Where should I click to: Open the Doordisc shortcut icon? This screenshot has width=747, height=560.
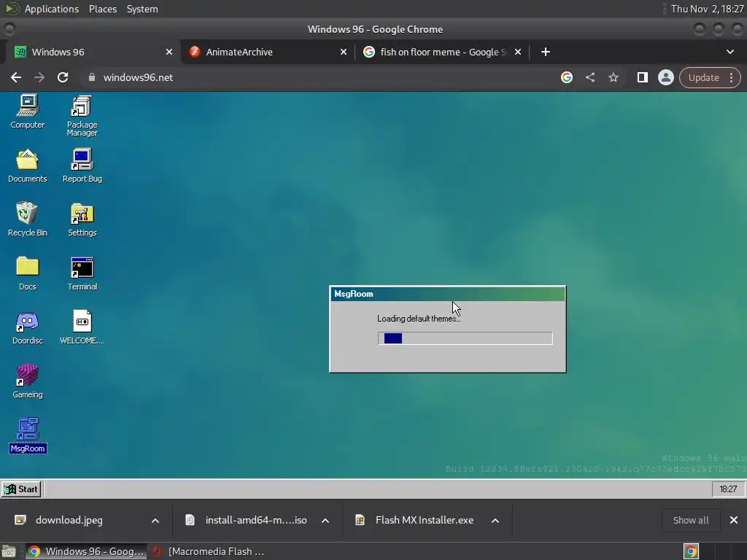pos(27,327)
